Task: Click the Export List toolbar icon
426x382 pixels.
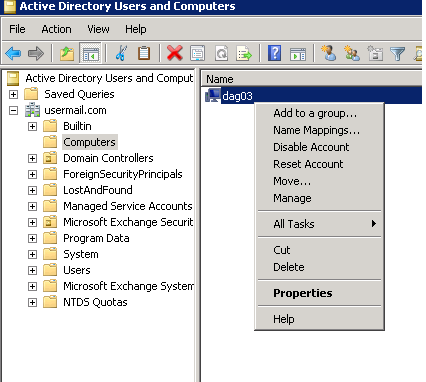Action: point(244,53)
